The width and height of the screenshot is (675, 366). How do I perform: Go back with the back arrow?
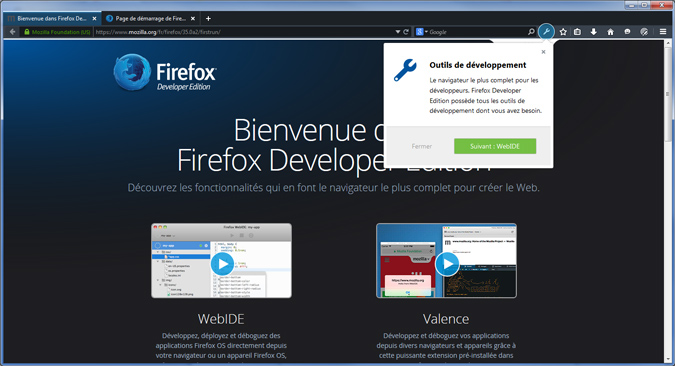(x=12, y=32)
